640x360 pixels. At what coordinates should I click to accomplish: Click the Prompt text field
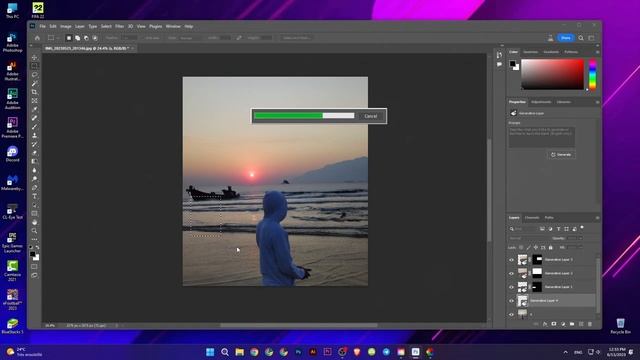(542, 137)
